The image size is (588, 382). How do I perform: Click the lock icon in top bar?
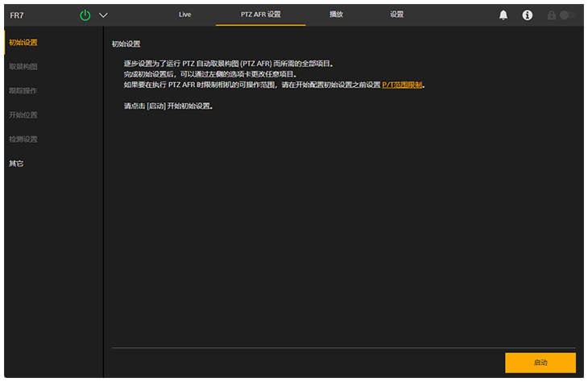(553, 15)
